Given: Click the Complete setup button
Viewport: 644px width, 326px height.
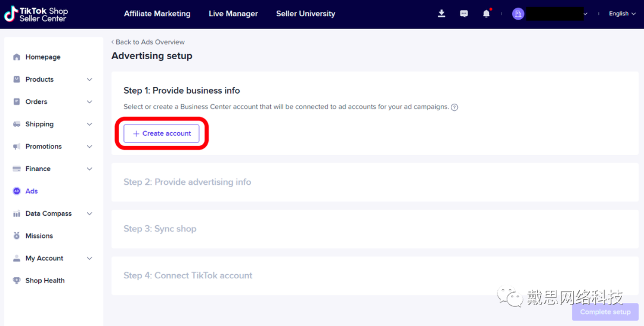Looking at the screenshot, I should pos(605,312).
